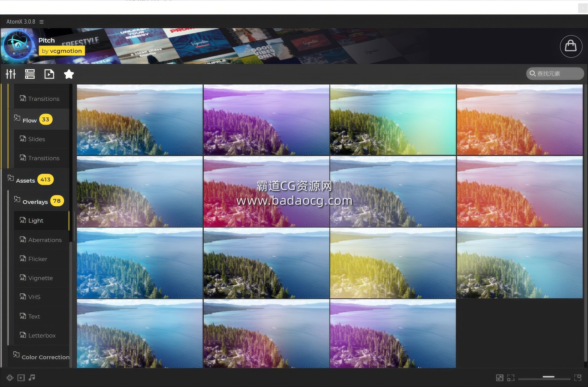Show favorites with the star icon
The image size is (588, 387).
(69, 74)
